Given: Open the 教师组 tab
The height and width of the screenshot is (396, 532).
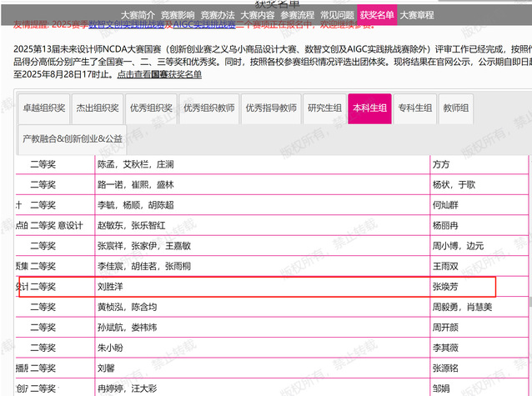Looking at the screenshot, I should click(x=455, y=108).
